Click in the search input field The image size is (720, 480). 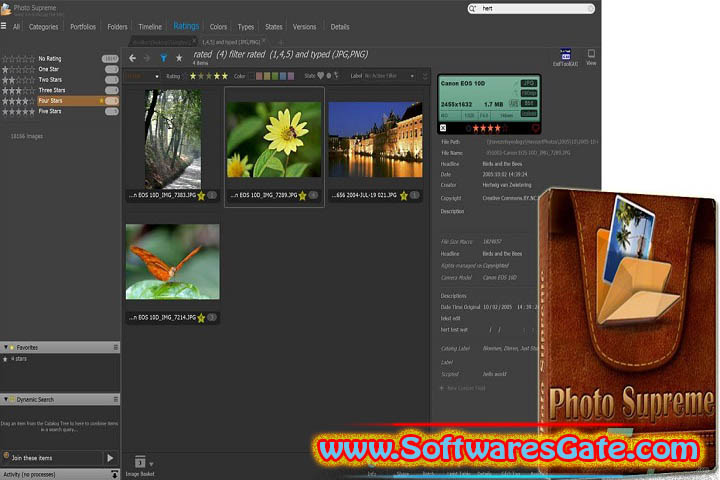tap(533, 9)
